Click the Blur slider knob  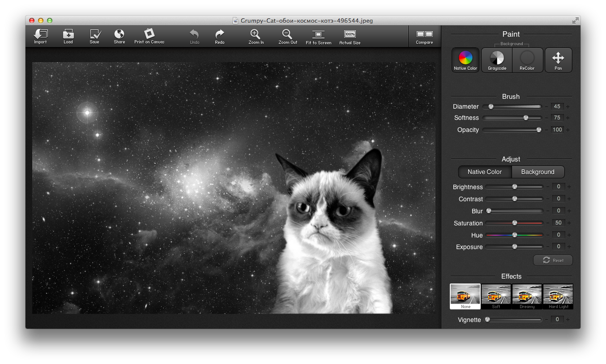(x=489, y=211)
